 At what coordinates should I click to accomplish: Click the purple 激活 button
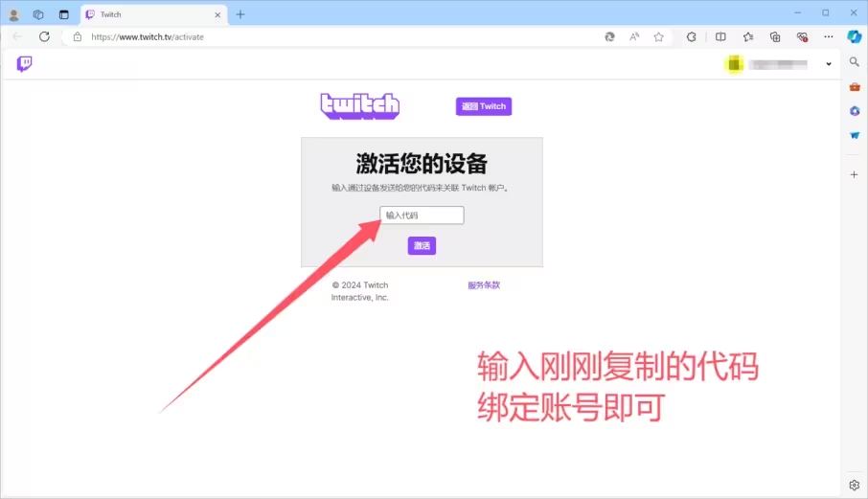(x=422, y=245)
